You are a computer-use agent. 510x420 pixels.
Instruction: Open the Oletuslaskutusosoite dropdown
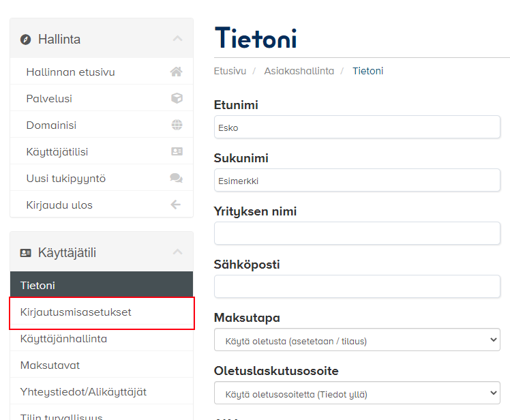tap(357, 393)
